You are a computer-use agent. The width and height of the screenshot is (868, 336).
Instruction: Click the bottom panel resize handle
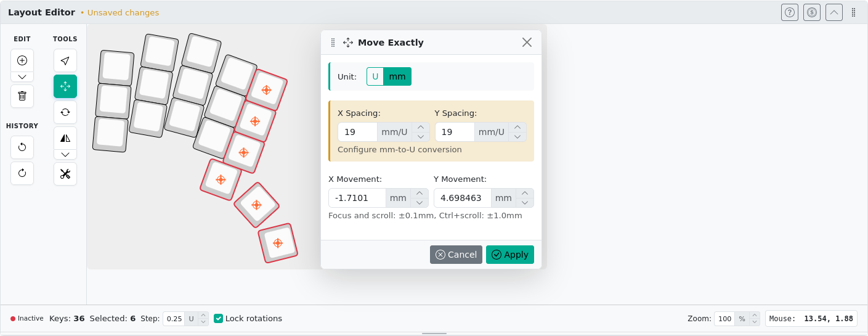click(x=434, y=334)
